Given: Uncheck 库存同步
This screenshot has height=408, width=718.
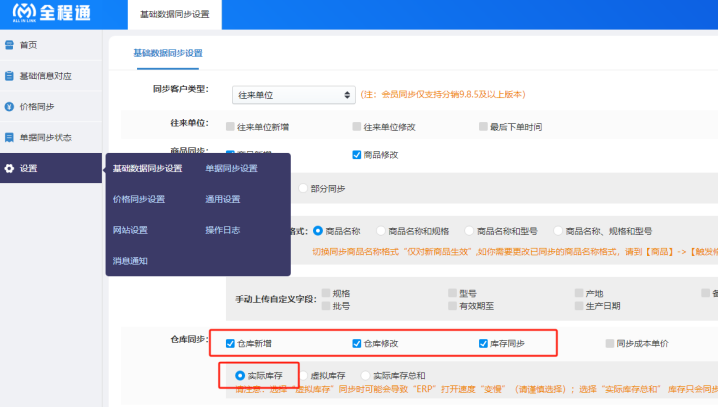Looking at the screenshot, I should [483, 343].
